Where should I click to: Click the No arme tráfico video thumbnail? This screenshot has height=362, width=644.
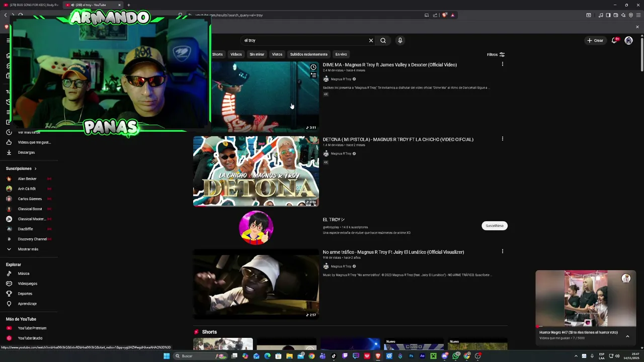pyautogui.click(x=256, y=284)
